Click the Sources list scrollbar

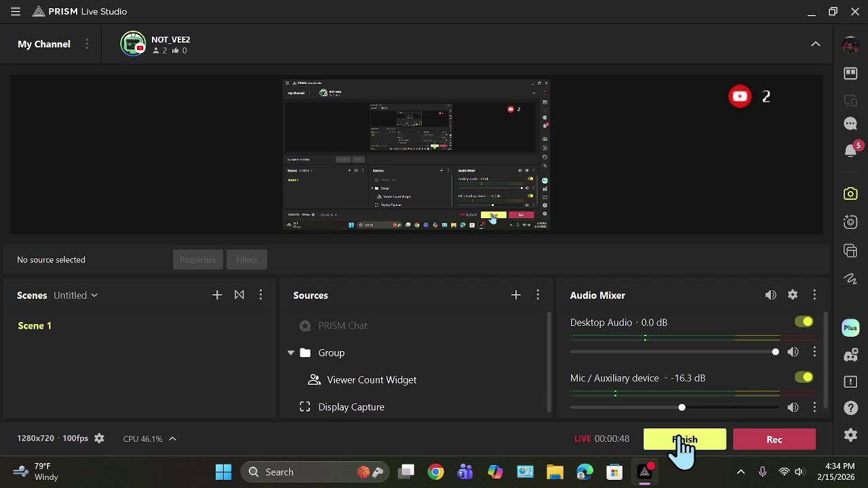click(x=549, y=362)
